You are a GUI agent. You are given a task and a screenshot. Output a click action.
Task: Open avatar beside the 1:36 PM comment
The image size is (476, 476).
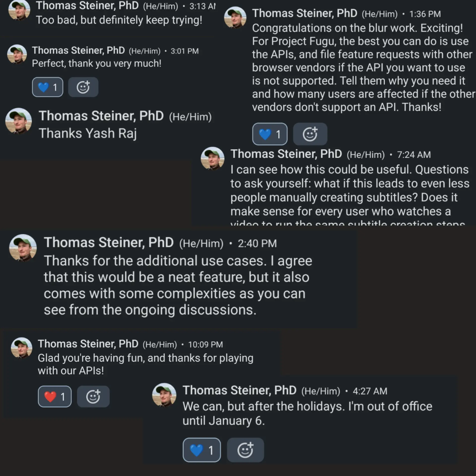pyautogui.click(x=235, y=18)
